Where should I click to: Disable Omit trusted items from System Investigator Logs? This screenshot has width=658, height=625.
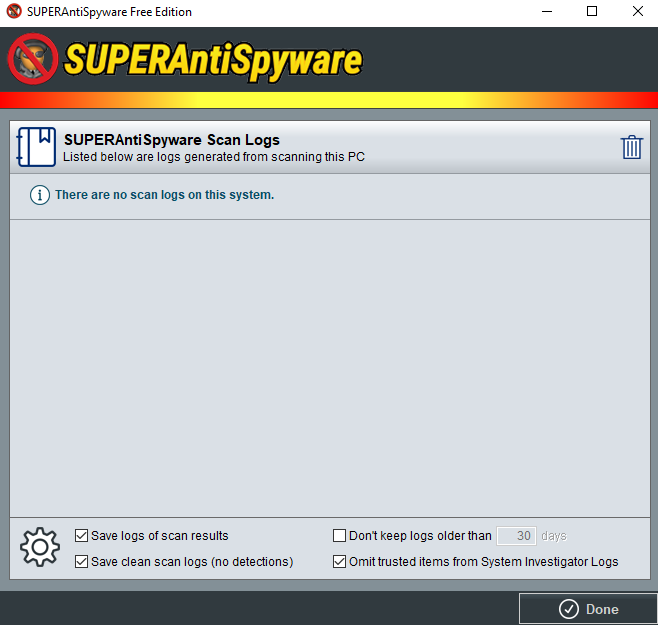point(339,562)
